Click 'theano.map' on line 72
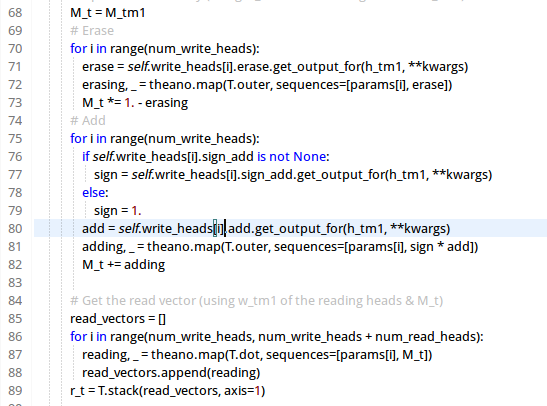The height and width of the screenshot is (406, 547). [x=186, y=85]
